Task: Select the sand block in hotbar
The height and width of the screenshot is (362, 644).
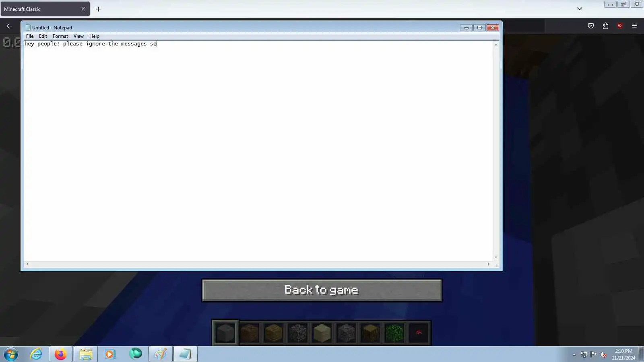Action: pos(322,333)
